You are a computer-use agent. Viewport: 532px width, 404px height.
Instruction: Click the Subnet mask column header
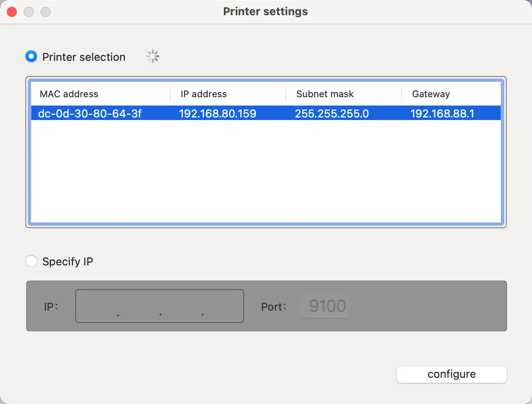tap(325, 94)
